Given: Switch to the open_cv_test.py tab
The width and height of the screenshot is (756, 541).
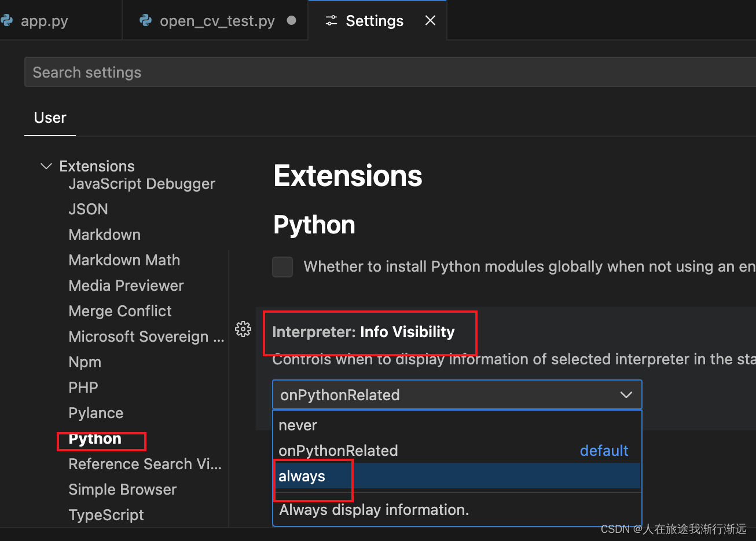Looking at the screenshot, I should pos(215,20).
